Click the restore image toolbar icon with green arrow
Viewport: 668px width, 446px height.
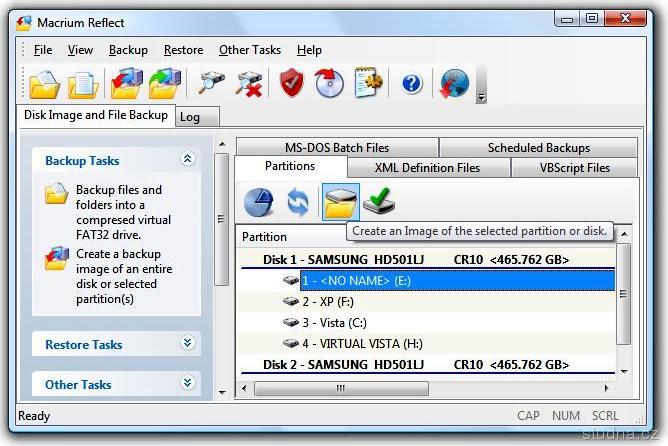coord(165,83)
